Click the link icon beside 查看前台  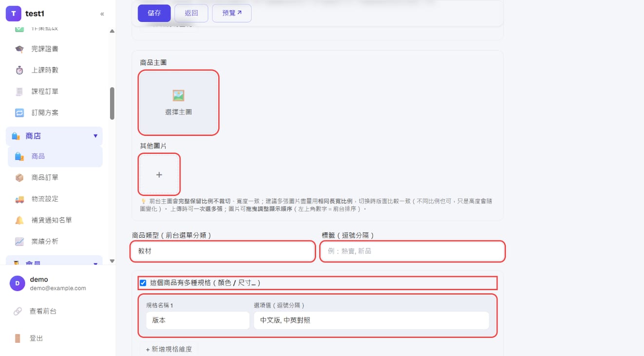[18, 311]
